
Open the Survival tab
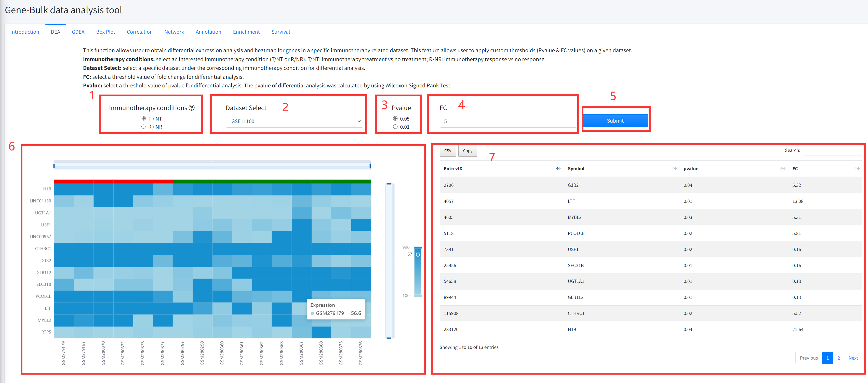pos(280,32)
